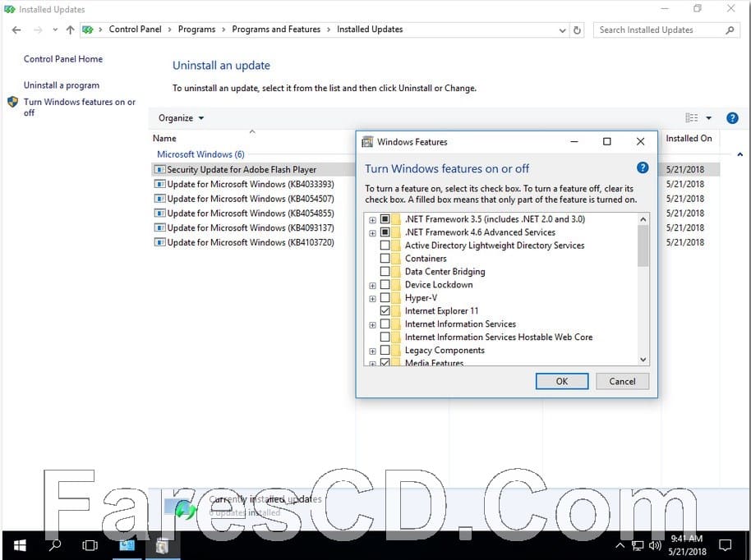This screenshot has height=560, width=751.
Task: Open Control Panel Home link
Action: click(x=63, y=59)
